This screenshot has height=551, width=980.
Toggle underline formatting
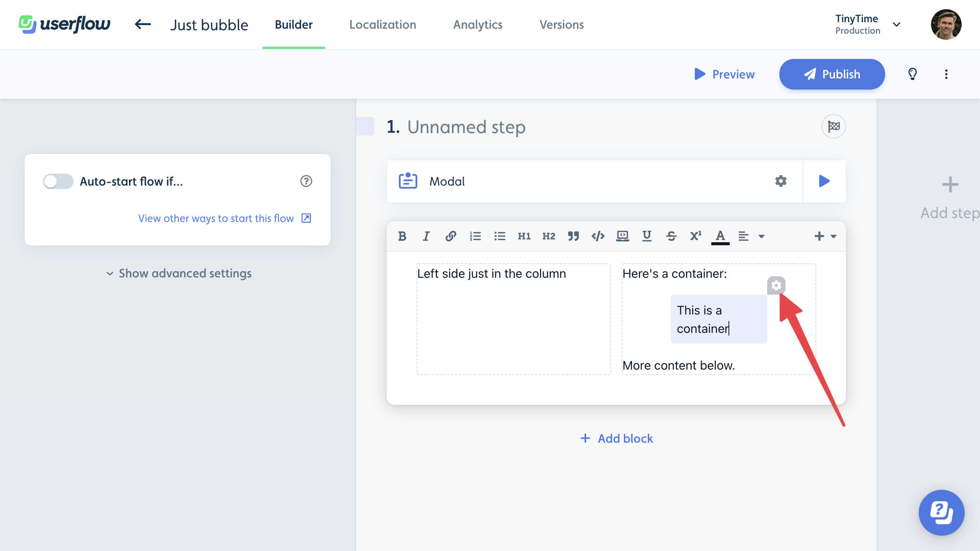click(x=647, y=236)
